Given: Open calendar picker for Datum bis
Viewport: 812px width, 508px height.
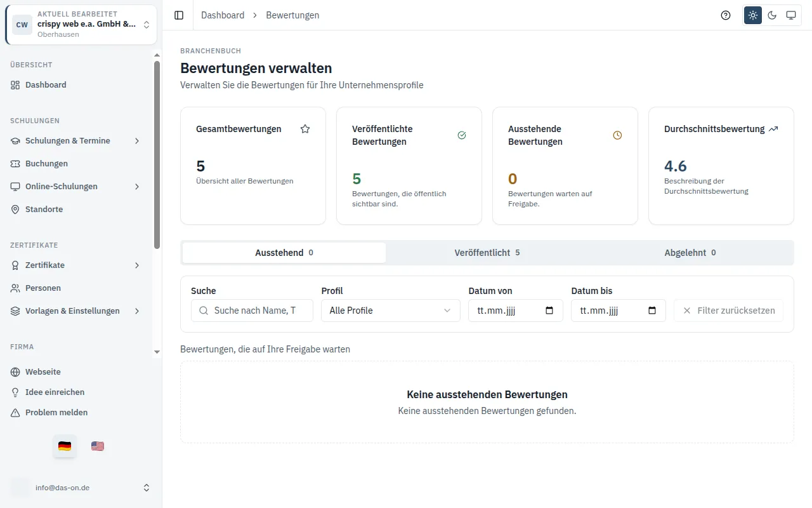Looking at the screenshot, I should click(652, 311).
